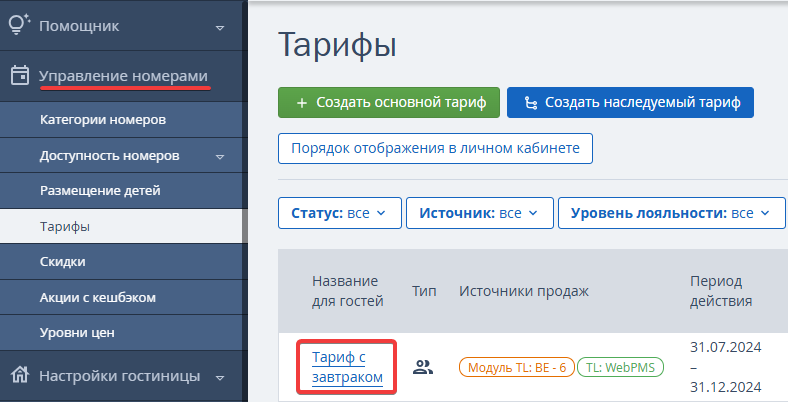Select Тарифы in the sidebar
Viewport: 788px width, 402px height.
click(121, 227)
